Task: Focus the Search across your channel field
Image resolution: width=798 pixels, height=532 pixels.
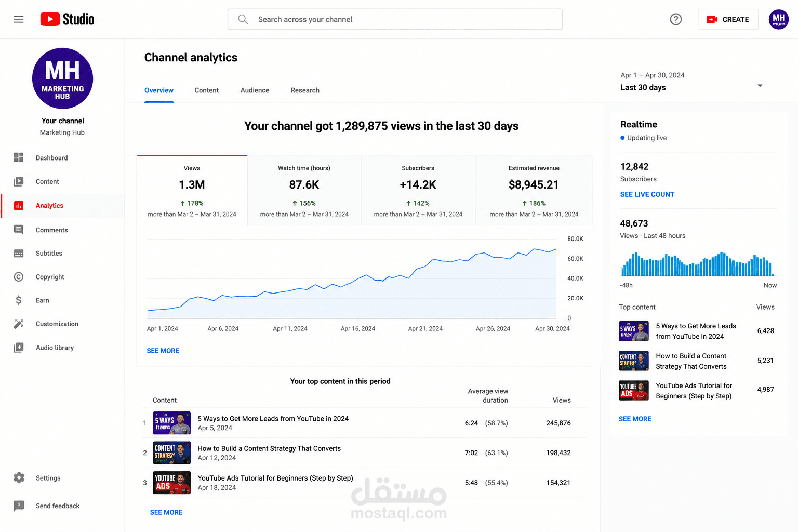Action: 395,19
